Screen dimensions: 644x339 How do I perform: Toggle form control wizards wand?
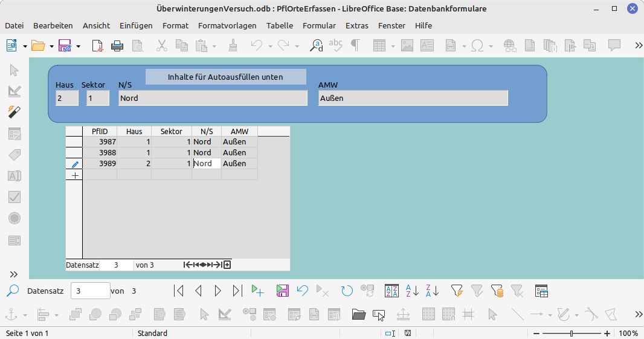pyautogui.click(x=14, y=112)
